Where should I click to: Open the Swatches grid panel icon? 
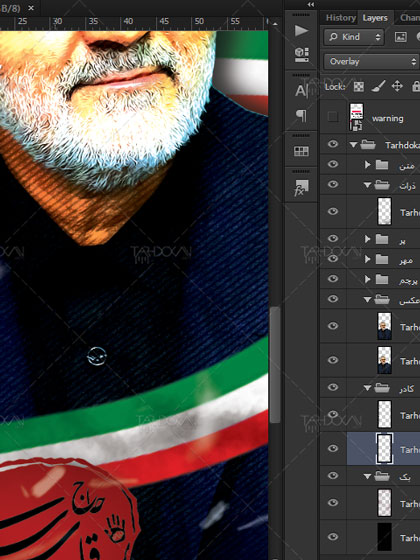301,151
